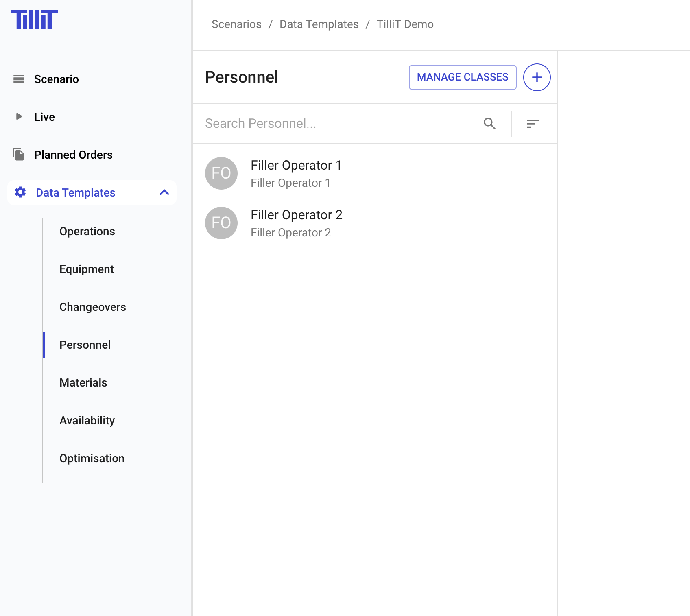
Task: Open the Materials page
Action: (x=83, y=382)
